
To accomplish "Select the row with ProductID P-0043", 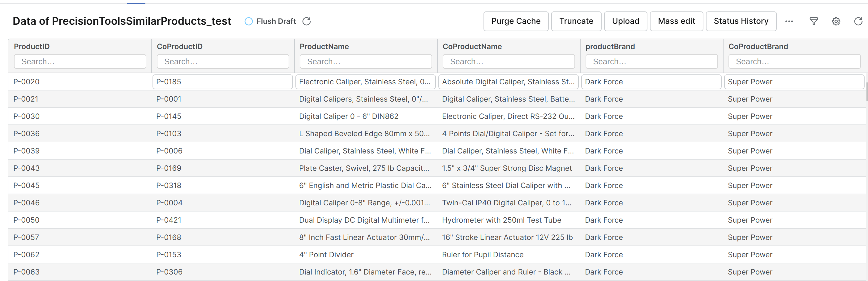I will [x=26, y=168].
